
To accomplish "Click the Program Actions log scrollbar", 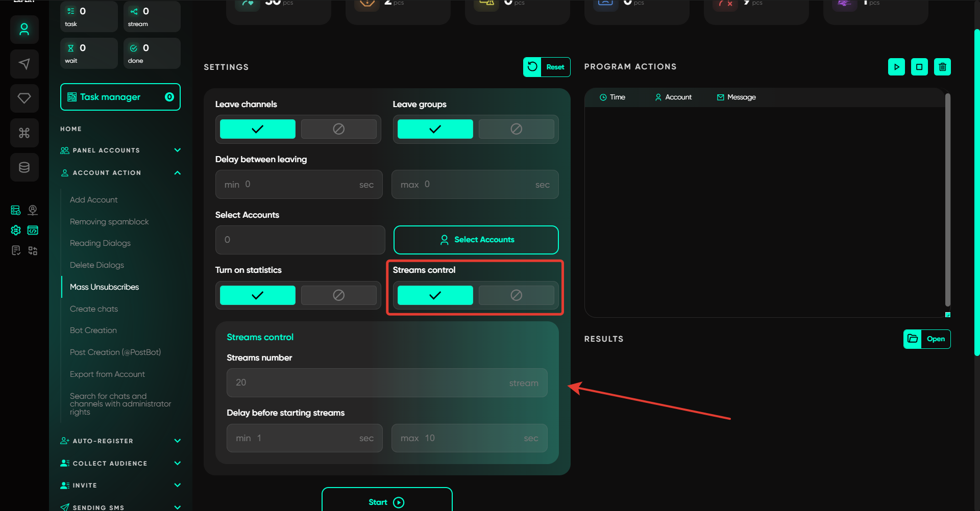I will (947, 199).
